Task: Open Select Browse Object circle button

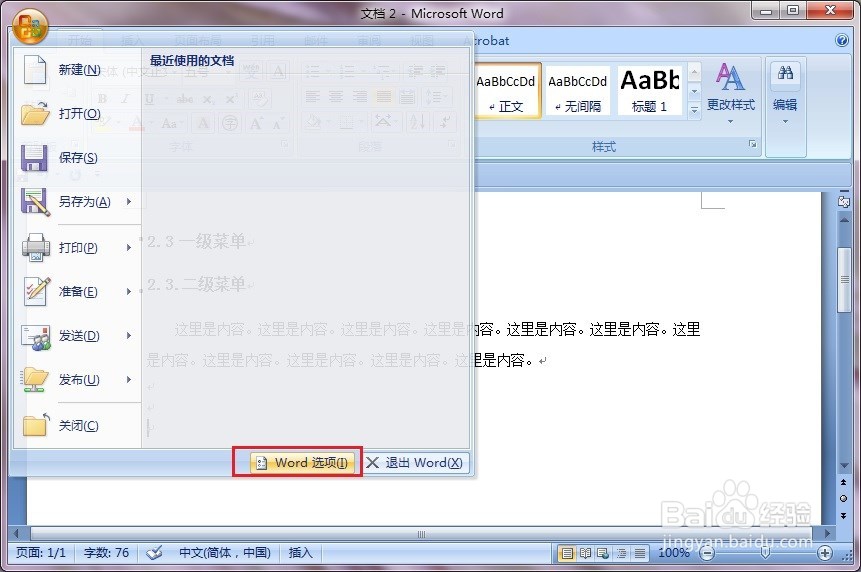Action: 843,498
